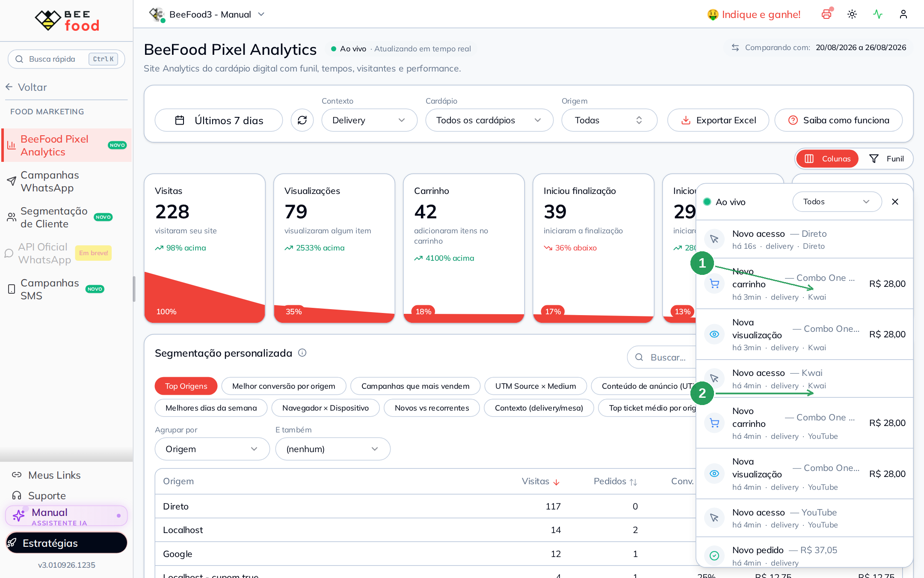Viewport: 924px width, 578px height.
Task: Click the Buscar... segmentation search field
Action: coord(662,357)
